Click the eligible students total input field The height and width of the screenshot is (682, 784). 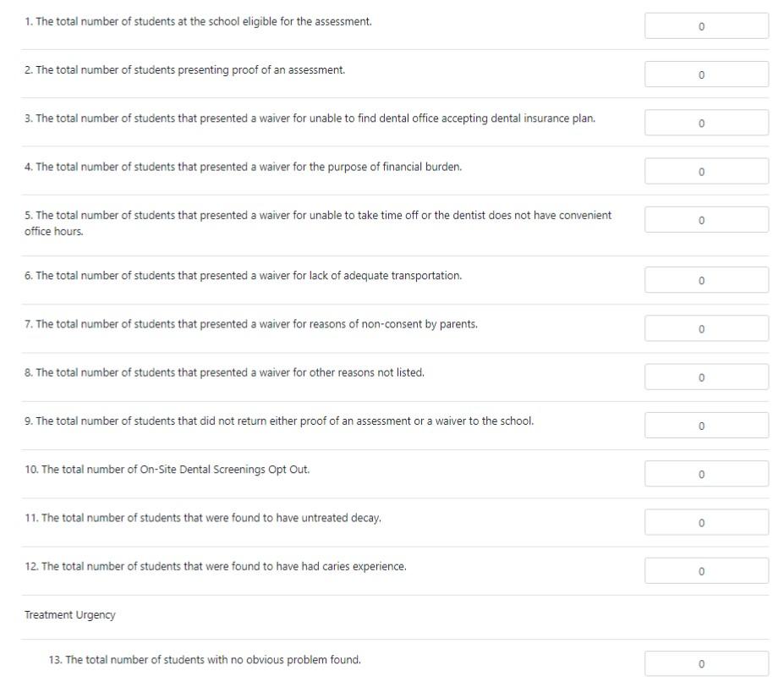pyautogui.click(x=706, y=26)
